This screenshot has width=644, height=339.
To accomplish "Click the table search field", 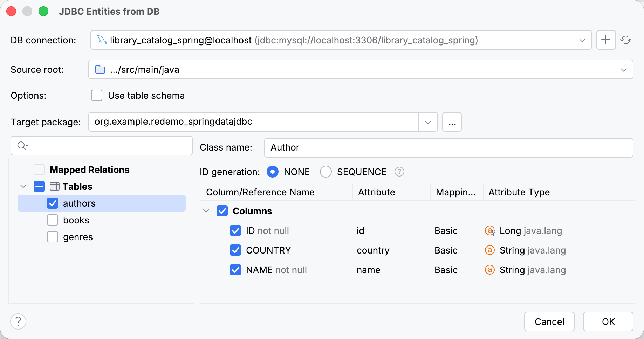I will click(x=102, y=146).
